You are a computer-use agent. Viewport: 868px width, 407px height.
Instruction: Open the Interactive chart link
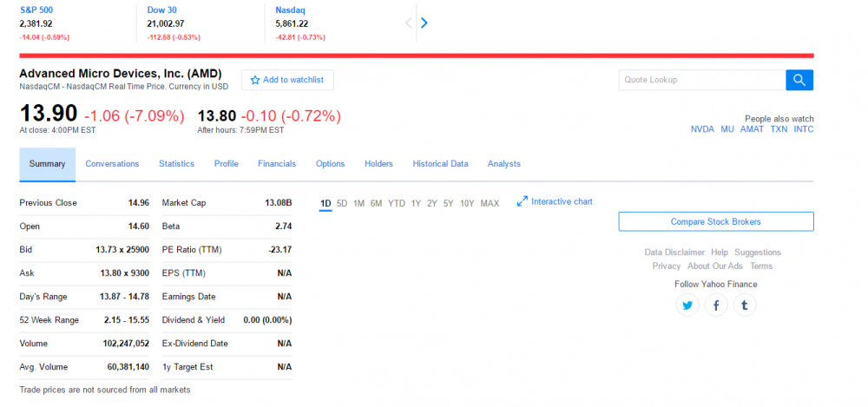(555, 201)
